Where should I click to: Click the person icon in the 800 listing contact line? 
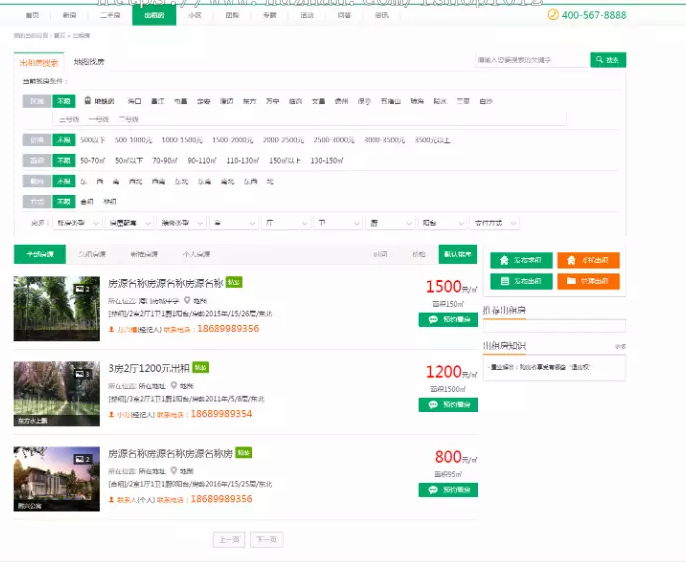point(111,499)
